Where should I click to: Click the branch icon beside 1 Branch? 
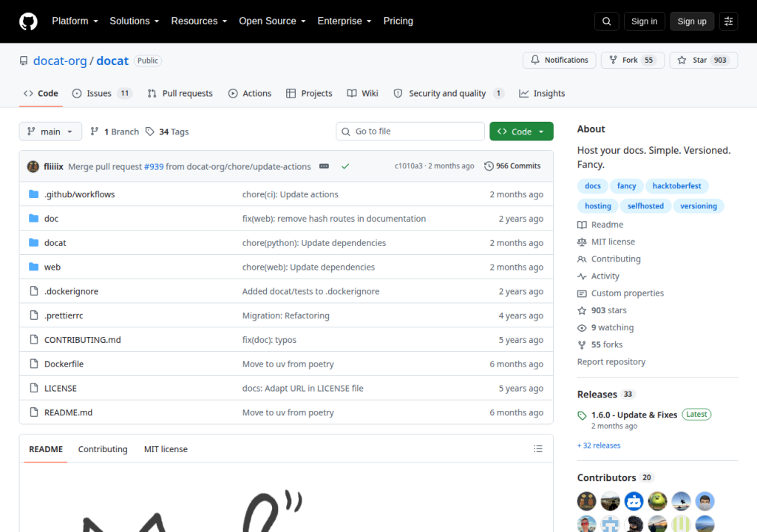(95, 132)
